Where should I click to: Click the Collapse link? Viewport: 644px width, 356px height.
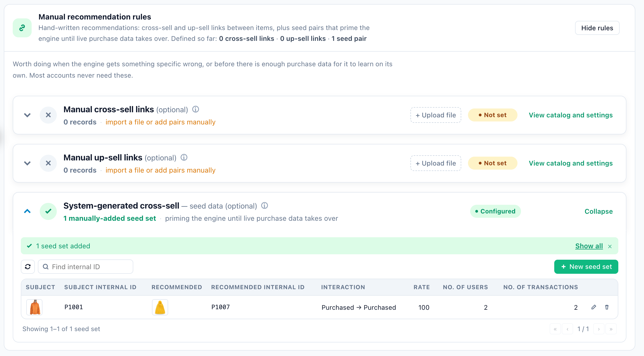pyautogui.click(x=599, y=211)
